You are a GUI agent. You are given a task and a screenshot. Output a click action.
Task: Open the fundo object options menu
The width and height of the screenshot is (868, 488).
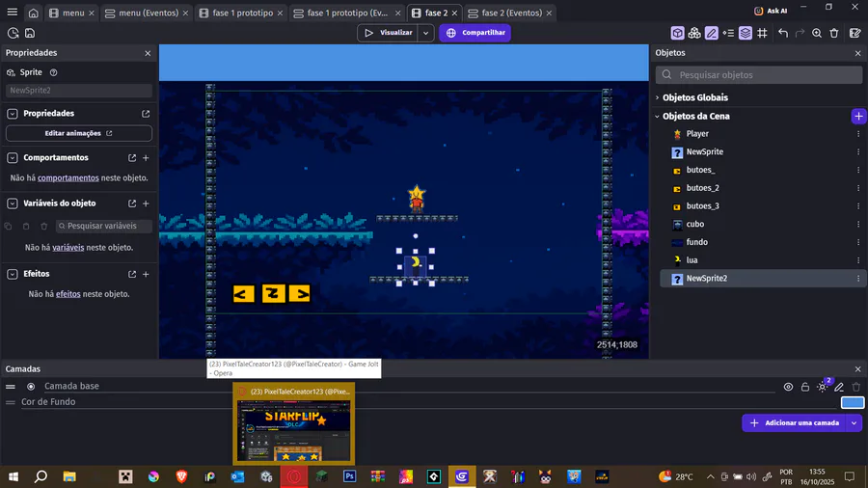tap(858, 242)
